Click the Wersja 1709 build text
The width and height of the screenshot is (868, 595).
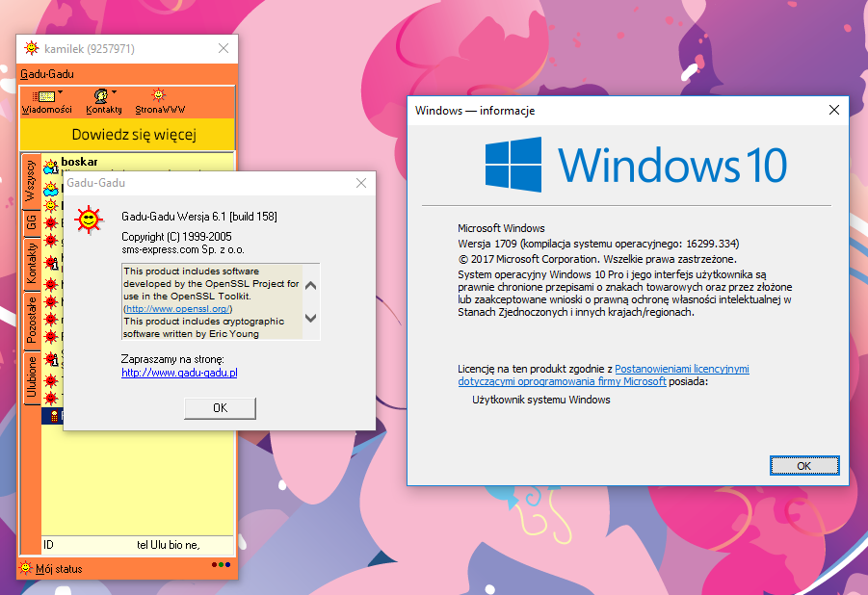click(598, 244)
